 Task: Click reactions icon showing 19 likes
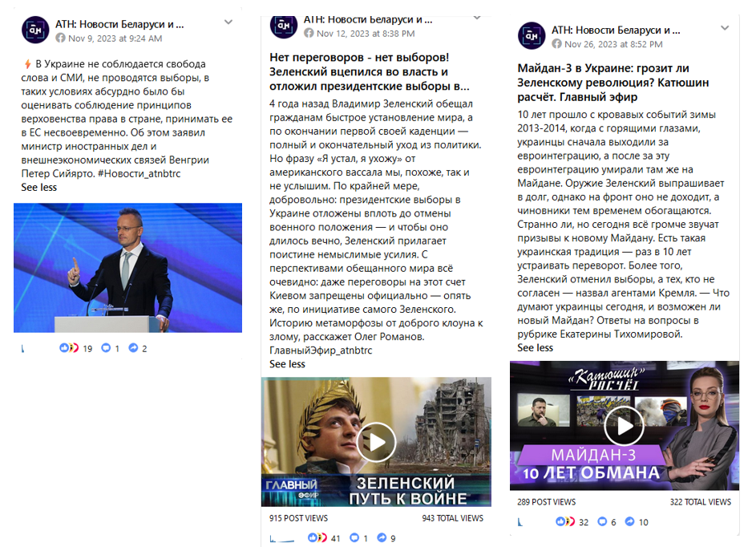69,348
